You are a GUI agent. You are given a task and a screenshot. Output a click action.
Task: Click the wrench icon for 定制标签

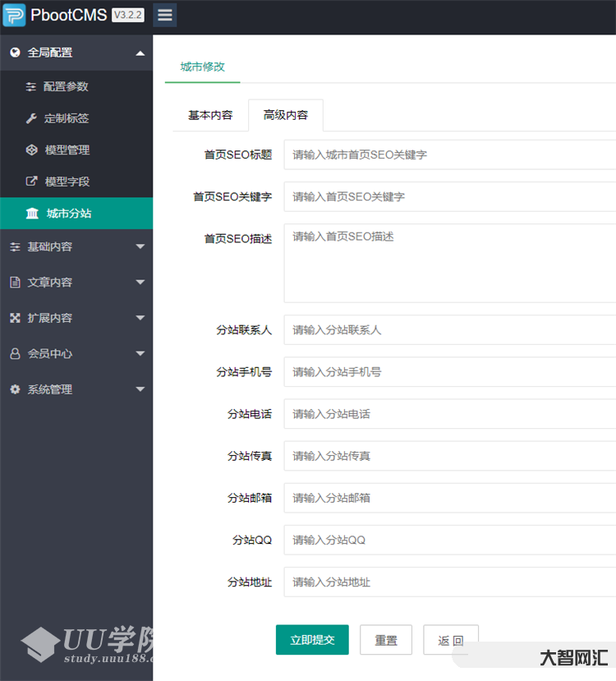click(x=31, y=118)
